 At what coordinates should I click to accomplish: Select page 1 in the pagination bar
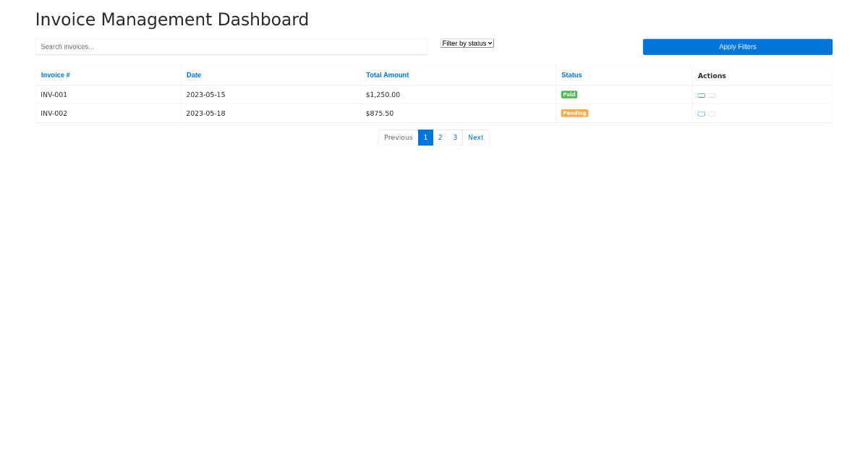point(425,137)
